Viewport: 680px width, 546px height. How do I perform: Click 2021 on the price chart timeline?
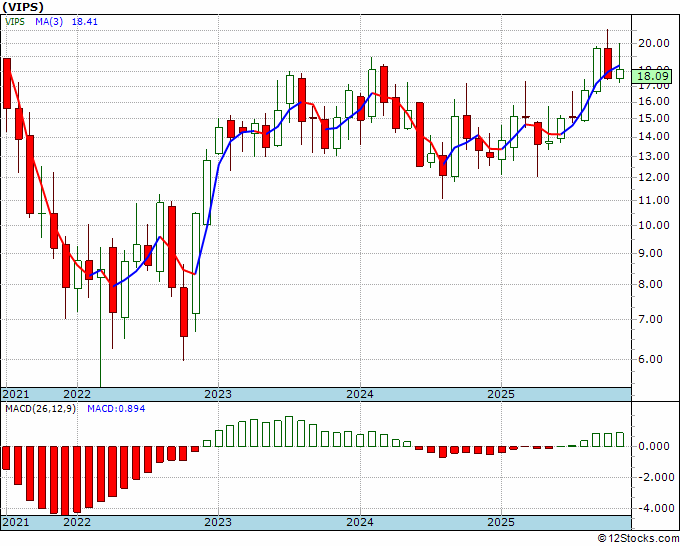tap(16, 394)
